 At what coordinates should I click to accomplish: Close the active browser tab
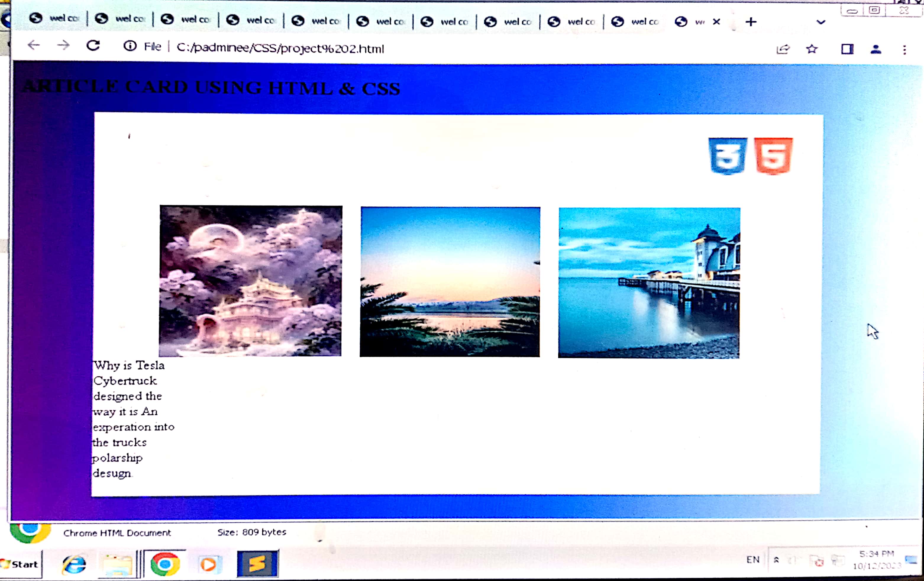(x=716, y=22)
